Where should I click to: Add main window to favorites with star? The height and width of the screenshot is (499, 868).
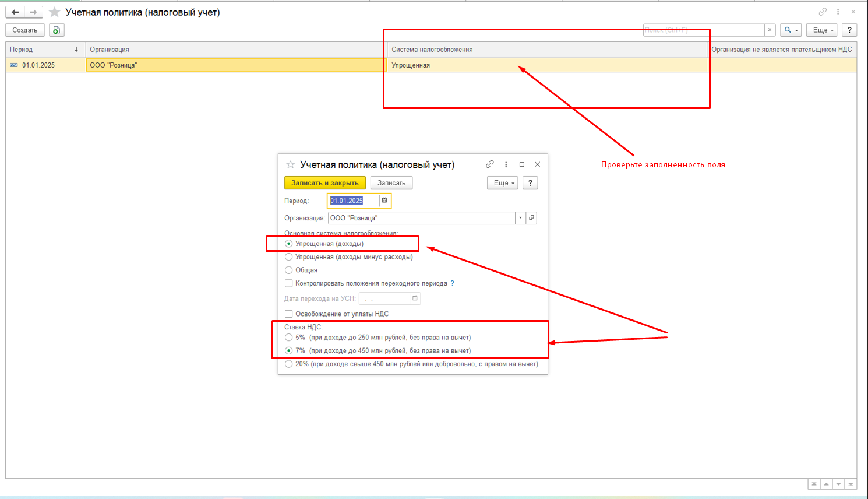(54, 12)
